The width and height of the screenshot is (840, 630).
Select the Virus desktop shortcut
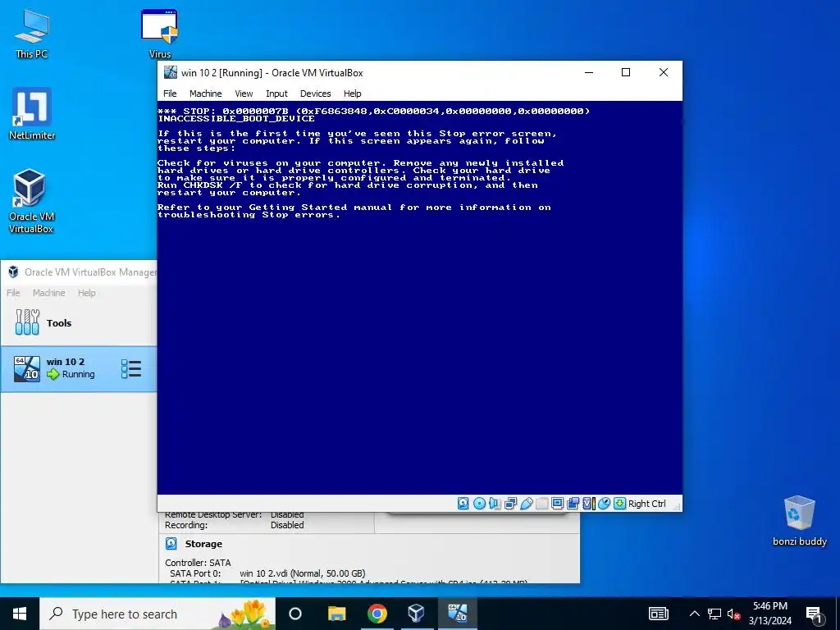coord(160,34)
